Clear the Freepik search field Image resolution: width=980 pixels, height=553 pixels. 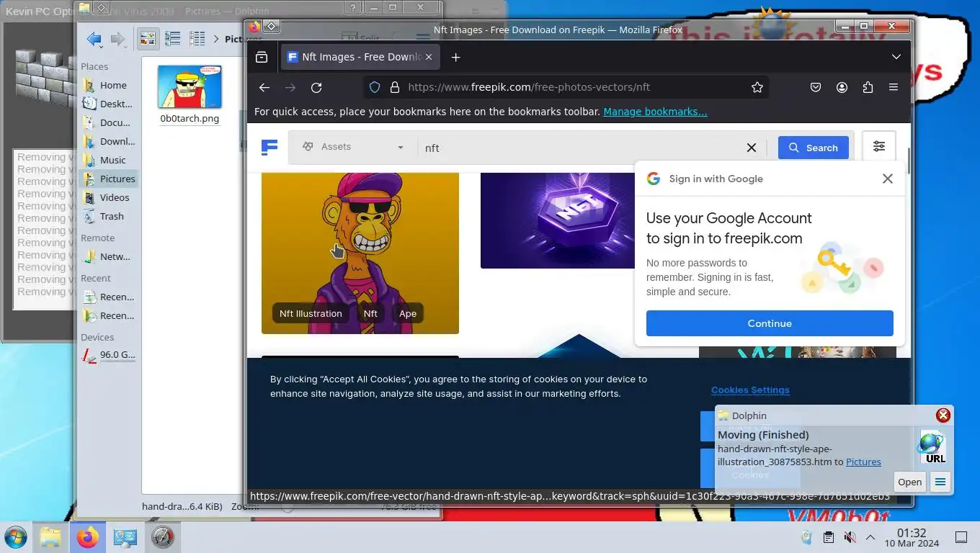coord(751,148)
